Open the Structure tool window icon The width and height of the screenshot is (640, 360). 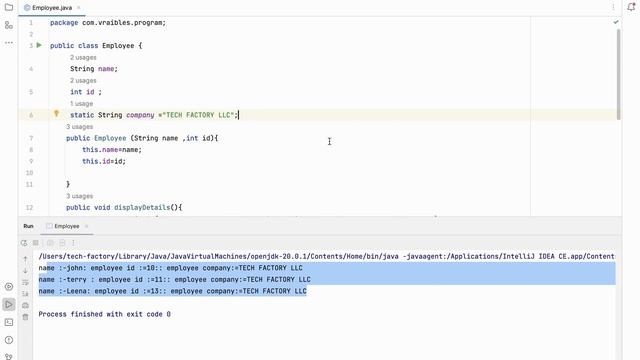[x=9, y=25]
